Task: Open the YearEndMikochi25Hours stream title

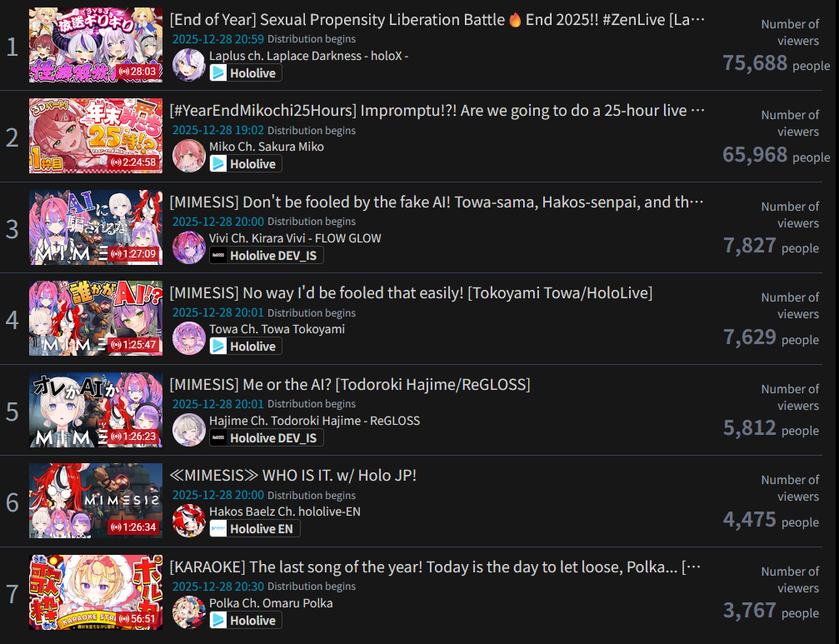Action: point(437,111)
